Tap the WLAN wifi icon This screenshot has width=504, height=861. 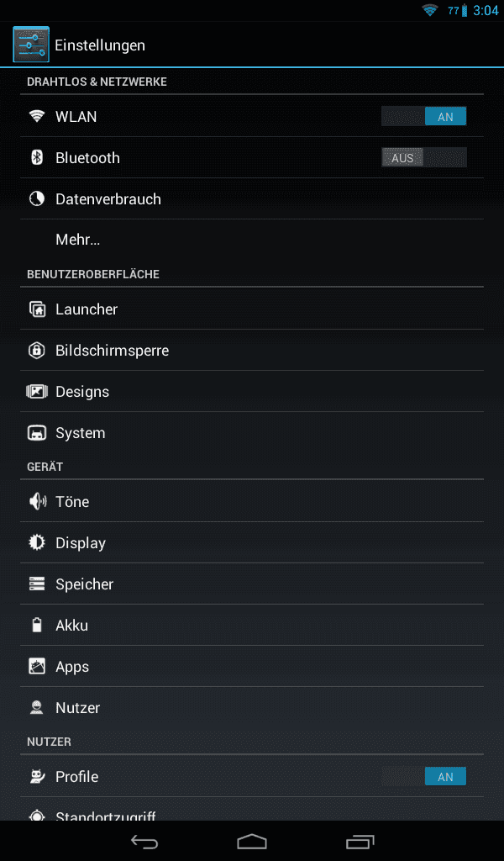[x=37, y=116]
